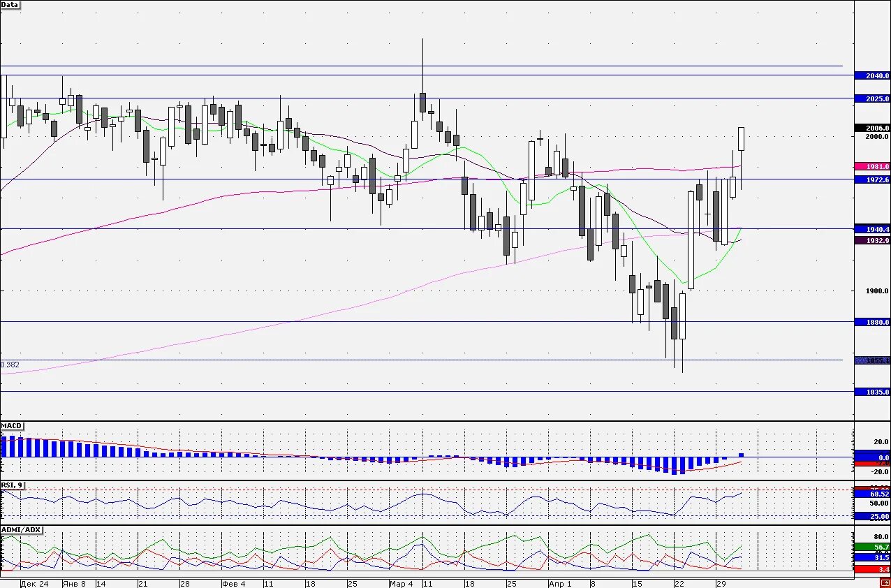The height and width of the screenshot is (588, 891).
Task: Click the 29 date label on time axis
Action: (722, 583)
